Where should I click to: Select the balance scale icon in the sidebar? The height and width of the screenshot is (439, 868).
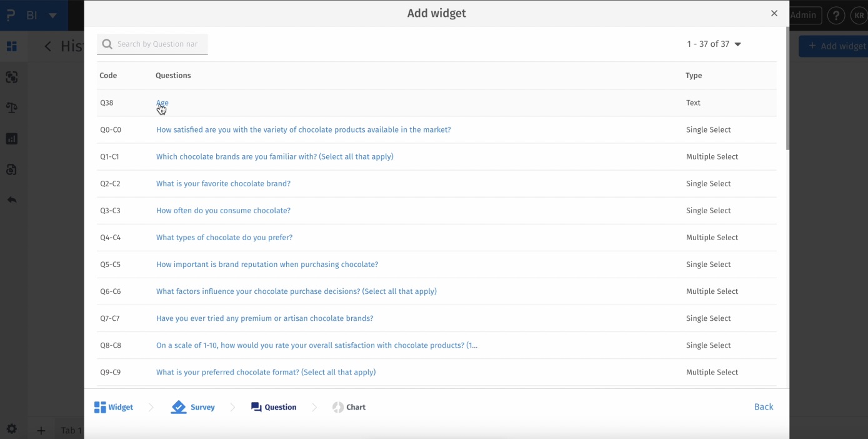11,108
